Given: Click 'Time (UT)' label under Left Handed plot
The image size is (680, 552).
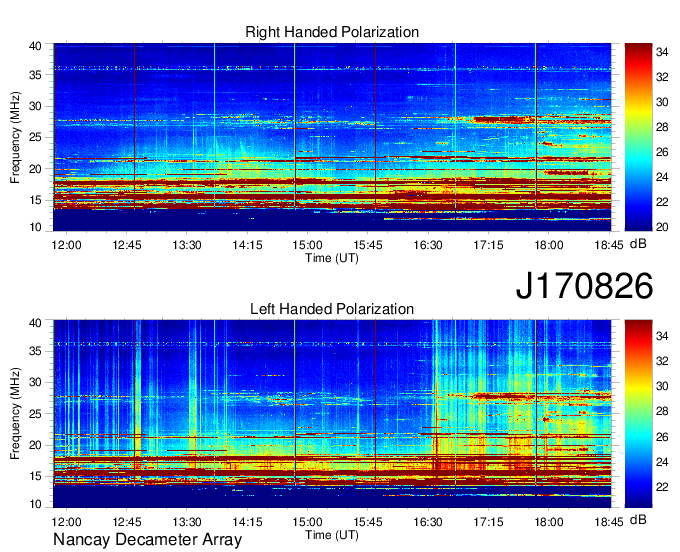Looking at the screenshot, I should 332,535.
